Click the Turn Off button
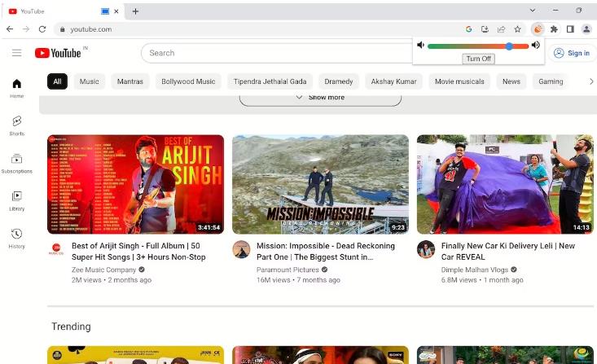 479,59
